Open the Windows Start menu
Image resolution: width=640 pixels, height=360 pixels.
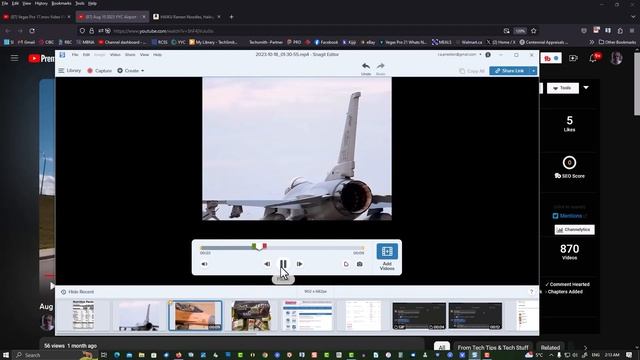coord(6,355)
